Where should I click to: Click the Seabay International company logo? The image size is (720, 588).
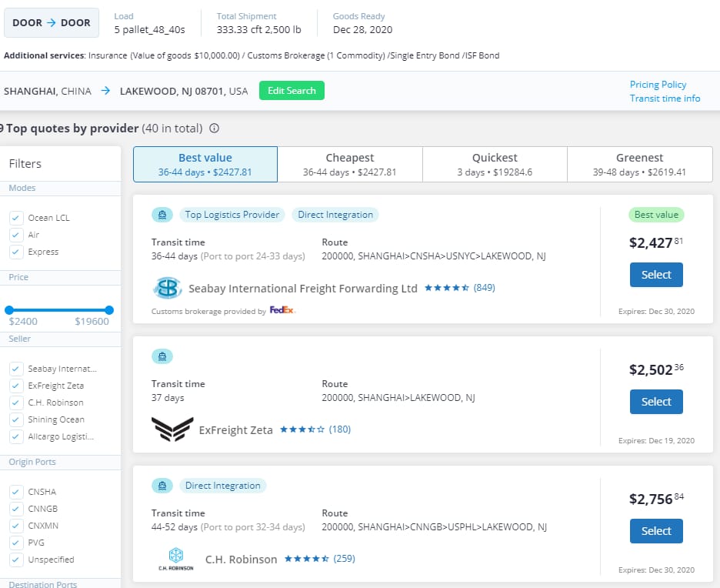click(x=167, y=289)
